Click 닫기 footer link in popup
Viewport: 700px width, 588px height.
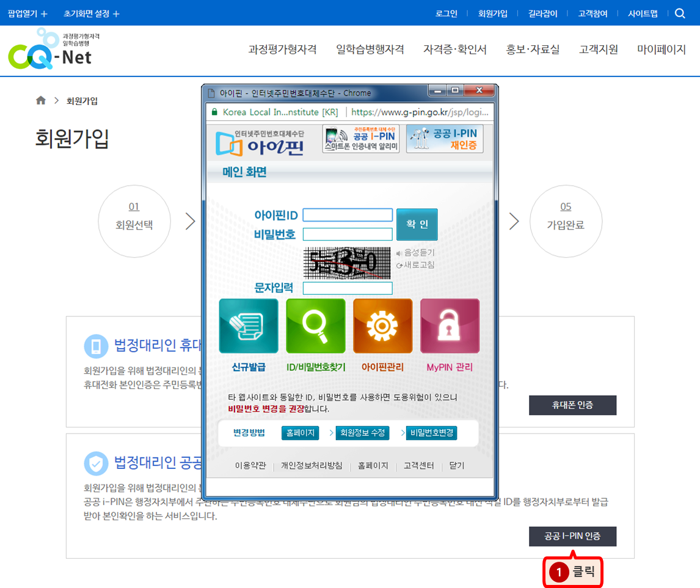[457, 466]
